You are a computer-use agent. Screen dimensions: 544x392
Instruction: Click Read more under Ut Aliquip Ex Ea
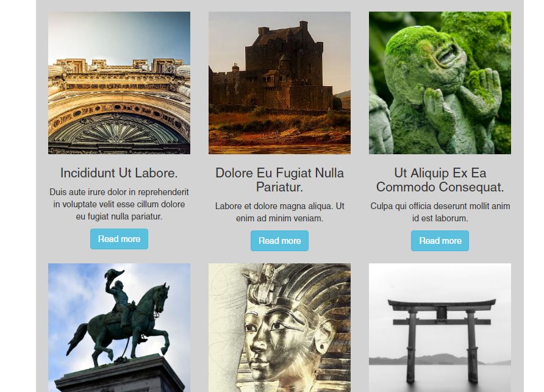(440, 240)
